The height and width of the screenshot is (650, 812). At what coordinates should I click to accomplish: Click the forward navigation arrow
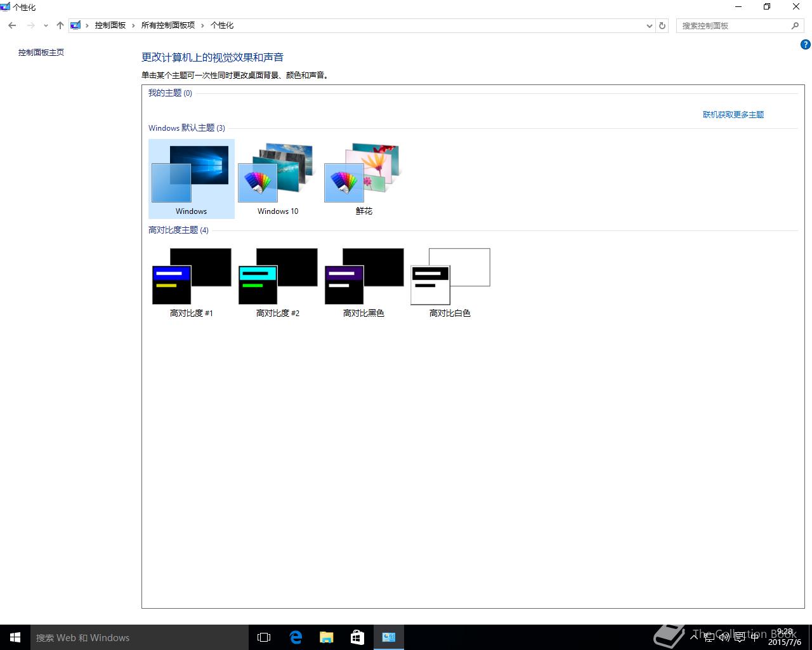[x=30, y=25]
